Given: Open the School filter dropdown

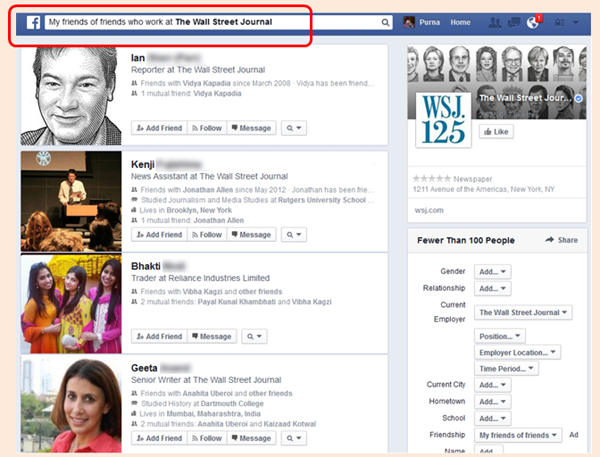Looking at the screenshot, I should coord(492,418).
